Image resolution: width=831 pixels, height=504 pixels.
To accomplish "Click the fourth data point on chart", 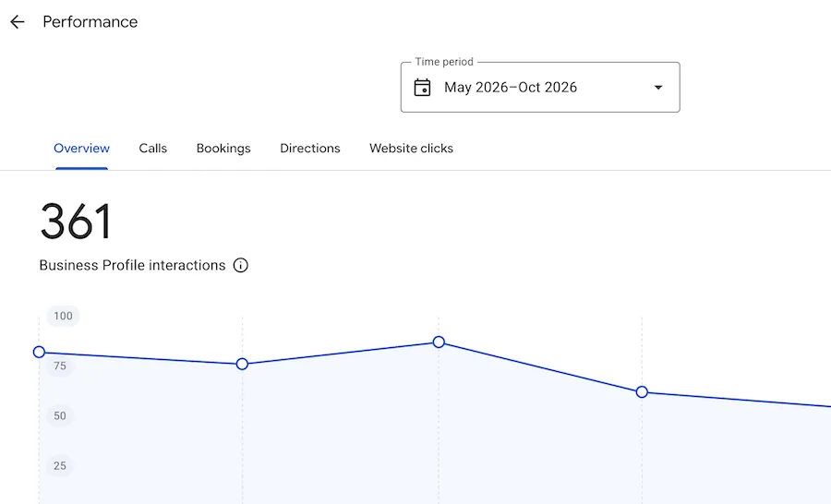I will (642, 392).
